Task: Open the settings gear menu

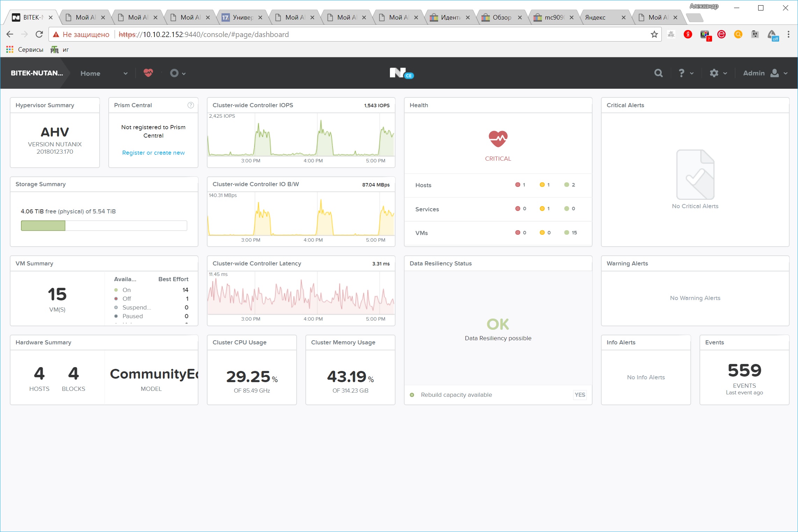Action: click(714, 73)
